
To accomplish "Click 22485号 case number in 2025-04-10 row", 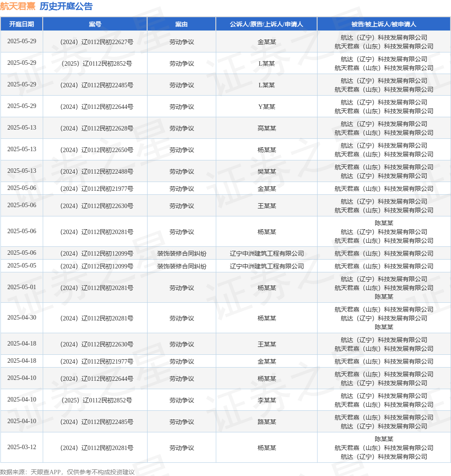I will click(x=96, y=422).
